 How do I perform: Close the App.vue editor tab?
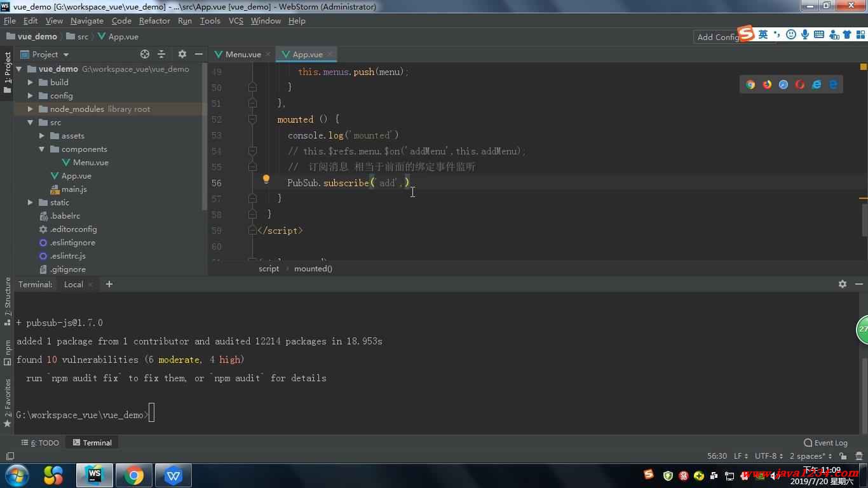pyautogui.click(x=330, y=55)
